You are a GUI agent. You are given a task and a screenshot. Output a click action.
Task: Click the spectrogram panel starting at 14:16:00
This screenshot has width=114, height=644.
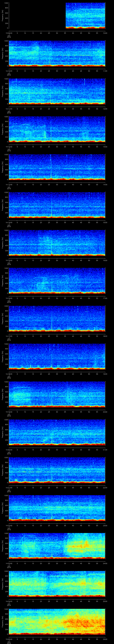tap(57, 281)
